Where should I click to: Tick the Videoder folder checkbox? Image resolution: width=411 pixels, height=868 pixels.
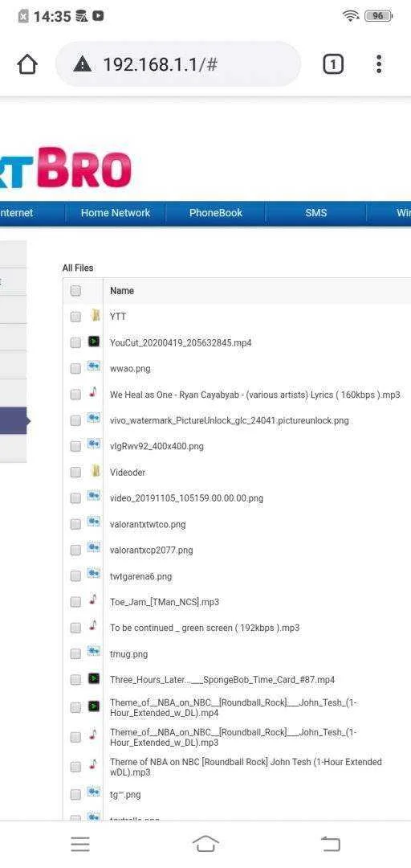click(x=75, y=473)
